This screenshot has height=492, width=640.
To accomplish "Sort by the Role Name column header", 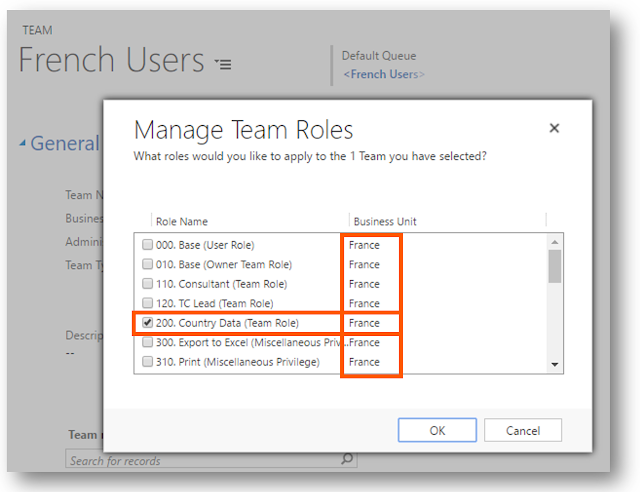I will pyautogui.click(x=182, y=221).
